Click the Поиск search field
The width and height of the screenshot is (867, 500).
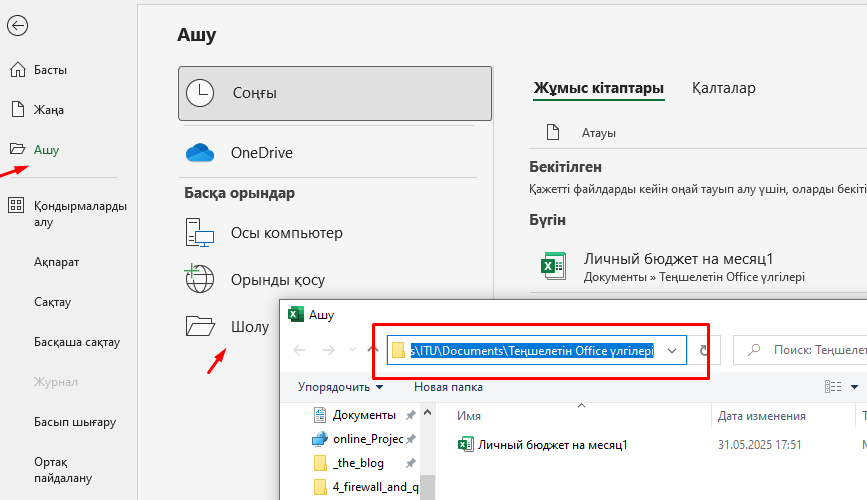click(802, 350)
